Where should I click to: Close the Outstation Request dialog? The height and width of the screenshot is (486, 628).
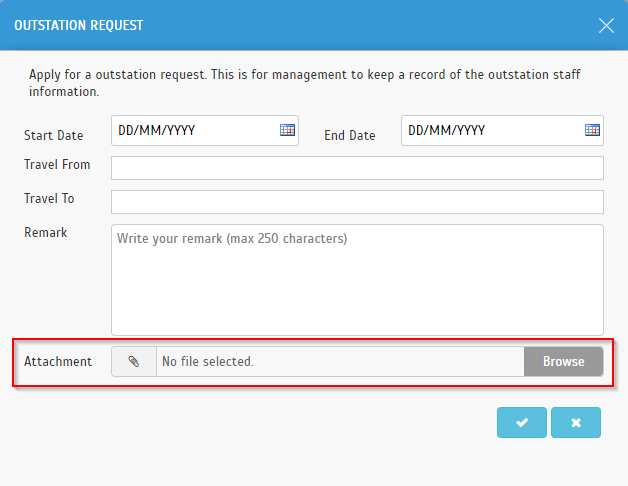606,26
